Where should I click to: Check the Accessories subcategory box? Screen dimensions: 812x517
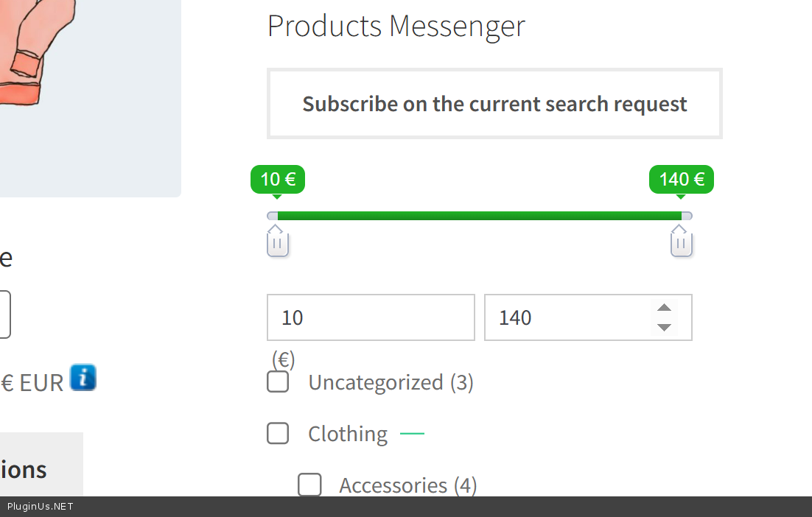(309, 485)
